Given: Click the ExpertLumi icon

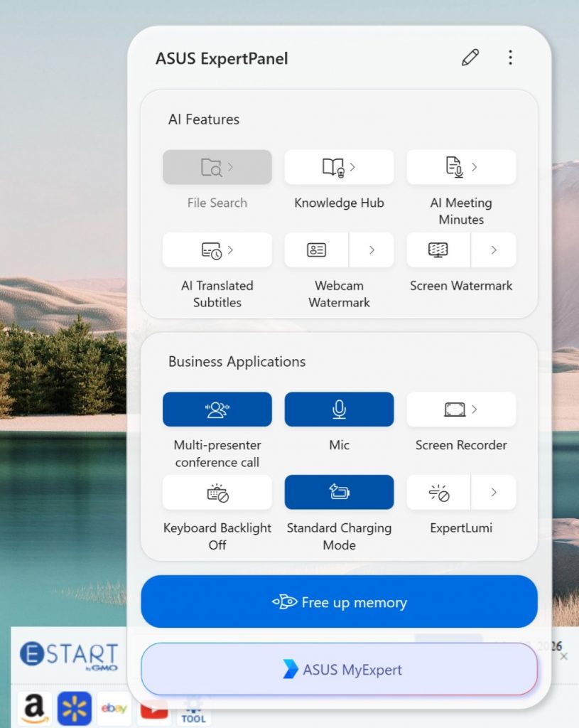Looking at the screenshot, I should pyautogui.click(x=438, y=493).
